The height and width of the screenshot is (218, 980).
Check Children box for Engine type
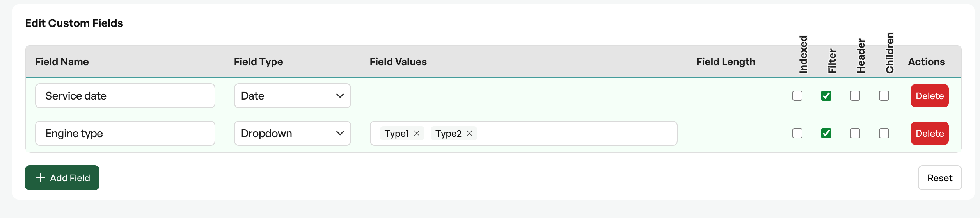pyautogui.click(x=884, y=133)
